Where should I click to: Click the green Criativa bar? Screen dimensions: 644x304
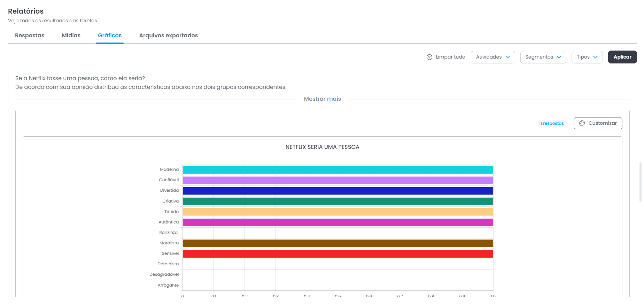[x=338, y=201]
